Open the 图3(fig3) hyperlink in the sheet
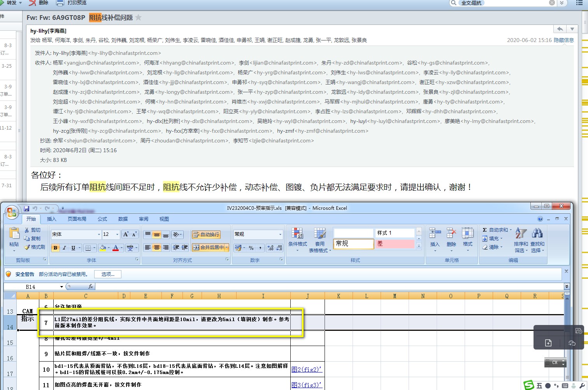The height and width of the screenshot is (390, 588). click(307, 385)
